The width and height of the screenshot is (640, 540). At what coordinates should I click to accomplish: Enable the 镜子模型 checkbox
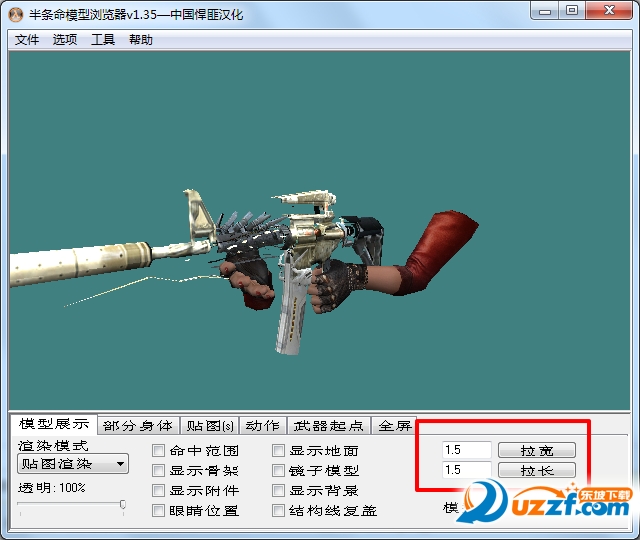pos(278,471)
